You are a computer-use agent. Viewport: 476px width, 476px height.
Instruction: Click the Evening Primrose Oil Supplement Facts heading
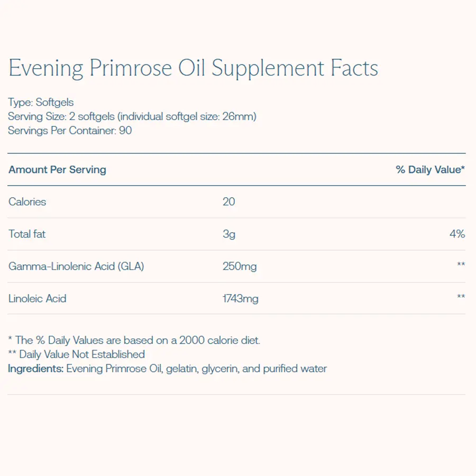tap(193, 69)
